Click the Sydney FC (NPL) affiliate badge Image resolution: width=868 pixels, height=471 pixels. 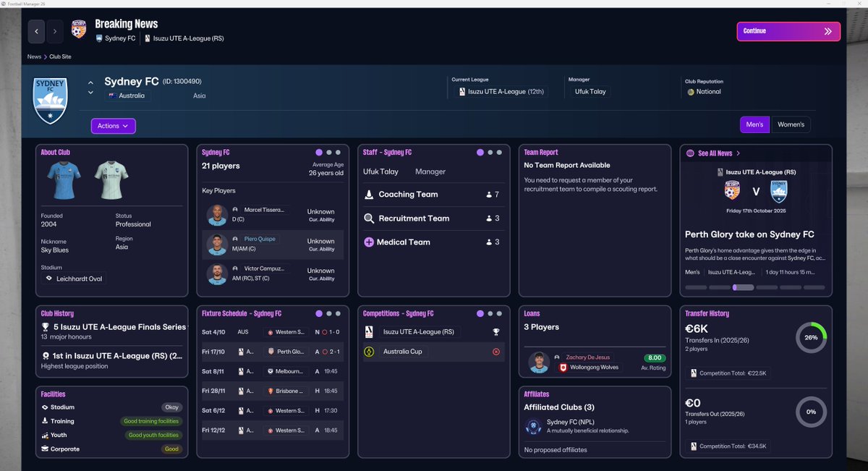tap(533, 426)
